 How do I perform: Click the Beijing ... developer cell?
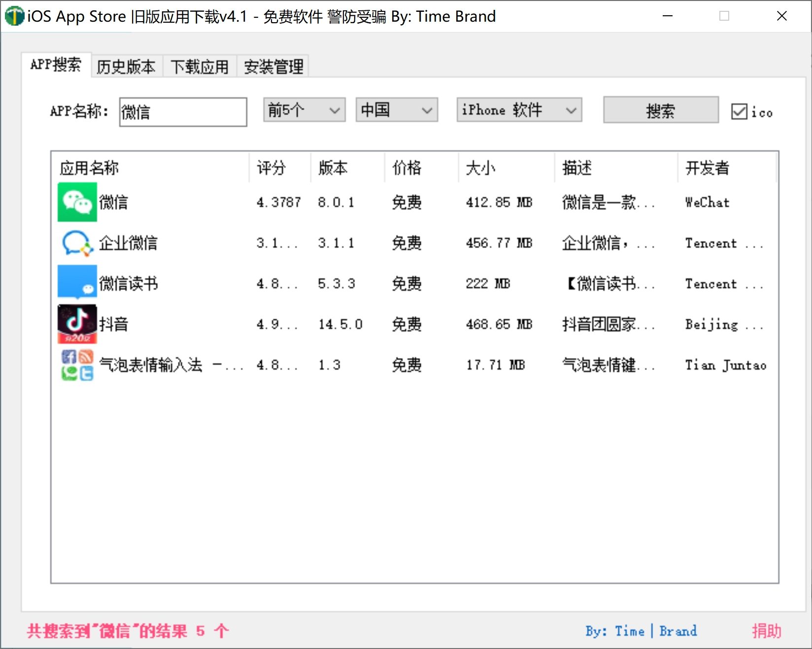tap(724, 324)
